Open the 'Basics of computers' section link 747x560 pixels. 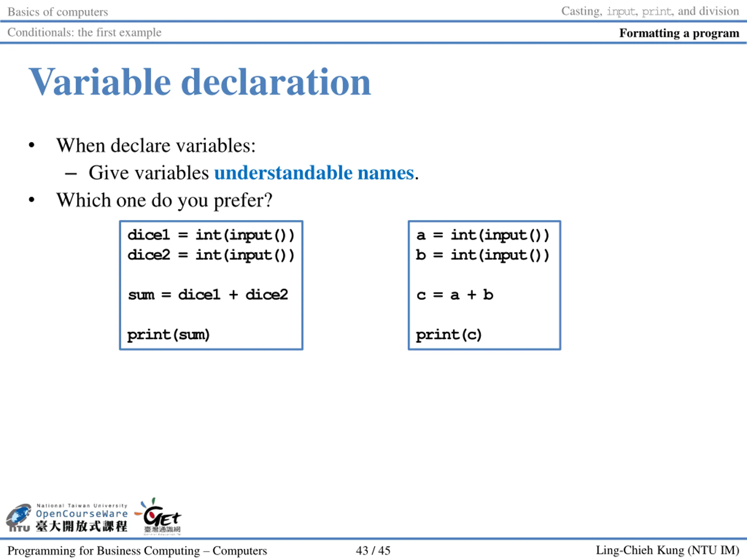tap(58, 12)
